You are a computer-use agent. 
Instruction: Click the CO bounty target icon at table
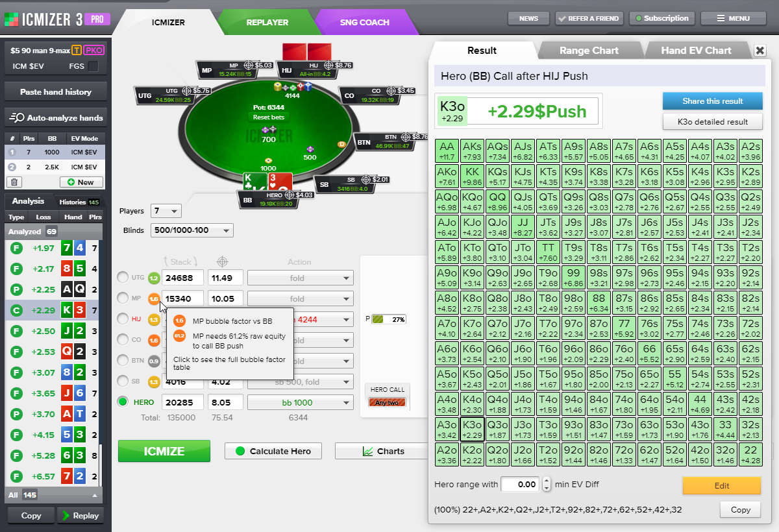click(x=391, y=91)
